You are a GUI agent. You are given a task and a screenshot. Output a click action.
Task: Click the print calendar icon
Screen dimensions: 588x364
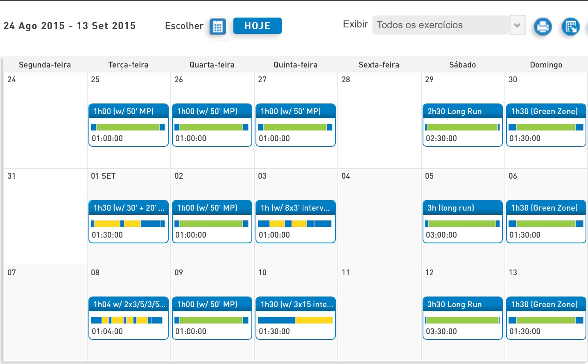point(543,27)
